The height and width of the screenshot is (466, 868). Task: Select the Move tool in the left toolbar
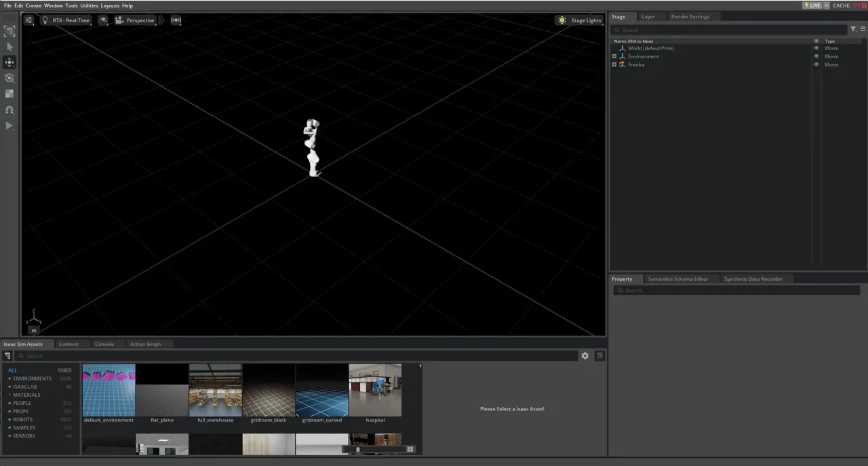click(9, 61)
